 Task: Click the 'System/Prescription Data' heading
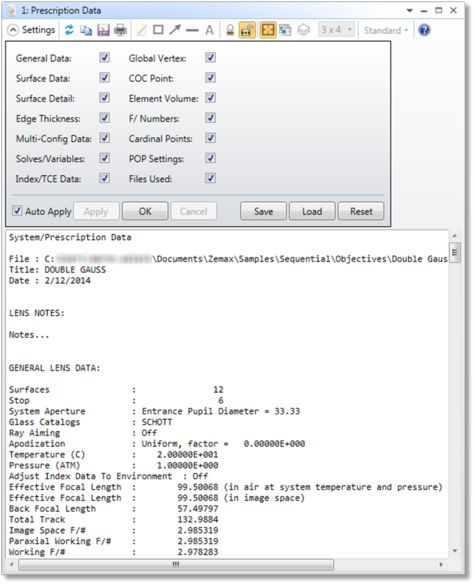70,237
